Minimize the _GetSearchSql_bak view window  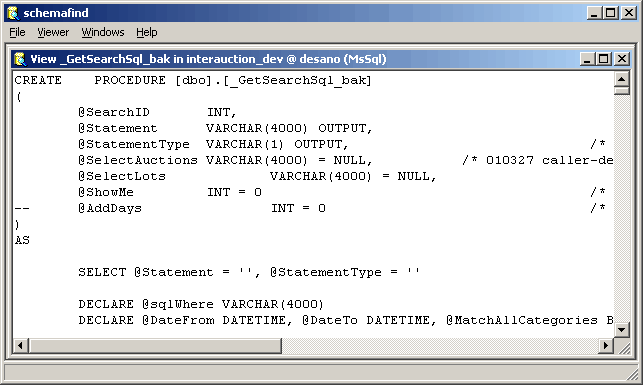(x=587, y=59)
